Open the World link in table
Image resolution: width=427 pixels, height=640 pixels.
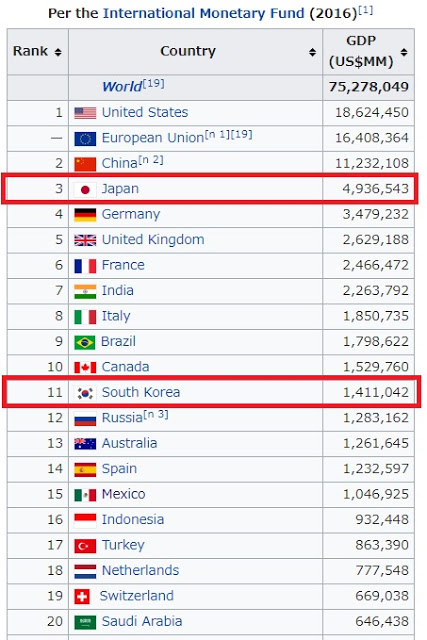122,87
